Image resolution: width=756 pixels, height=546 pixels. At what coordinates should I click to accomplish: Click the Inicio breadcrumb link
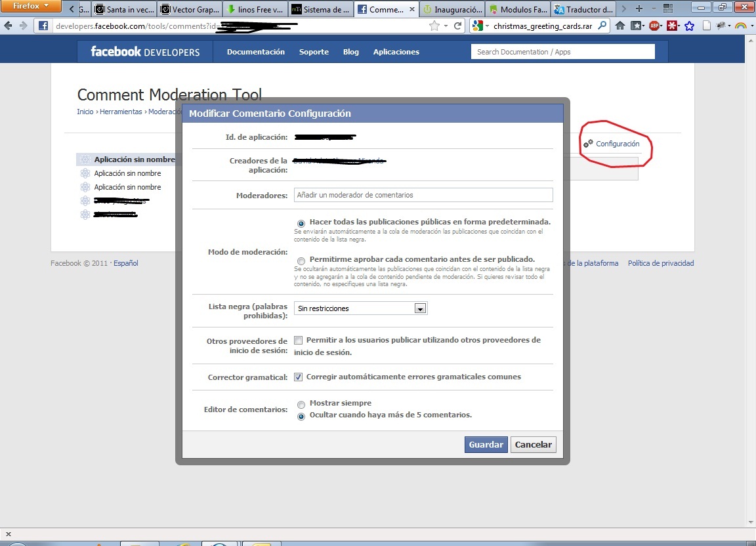click(x=85, y=112)
